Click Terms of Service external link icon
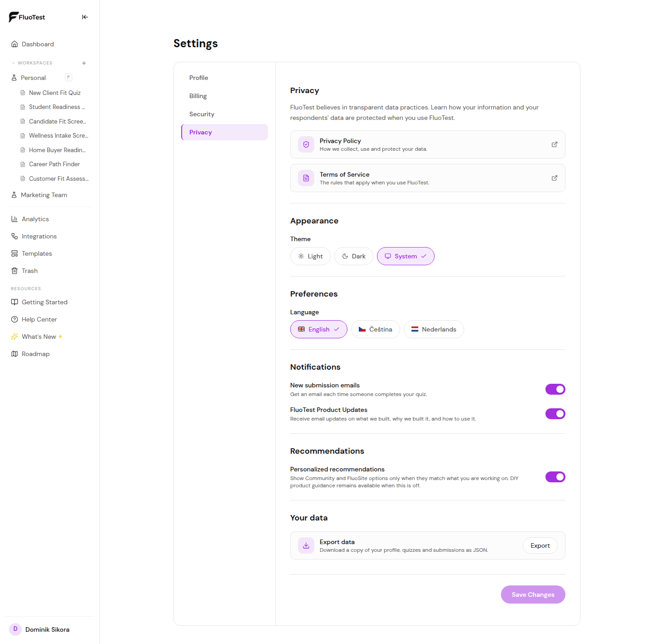The width and height of the screenshot is (654, 644). pyautogui.click(x=555, y=178)
